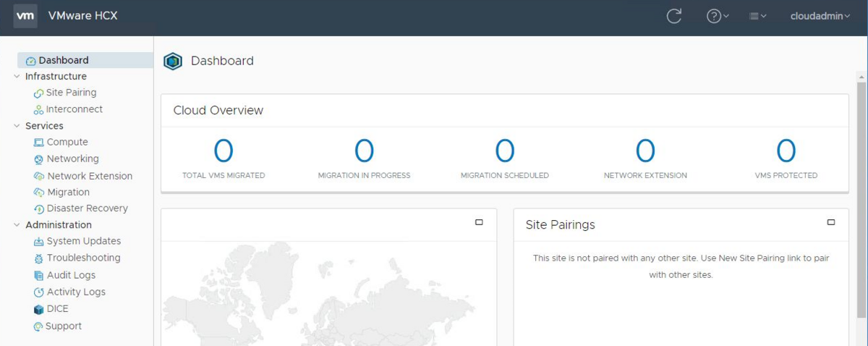Open the Audit Logs page
The image size is (868, 346).
coord(71,275)
